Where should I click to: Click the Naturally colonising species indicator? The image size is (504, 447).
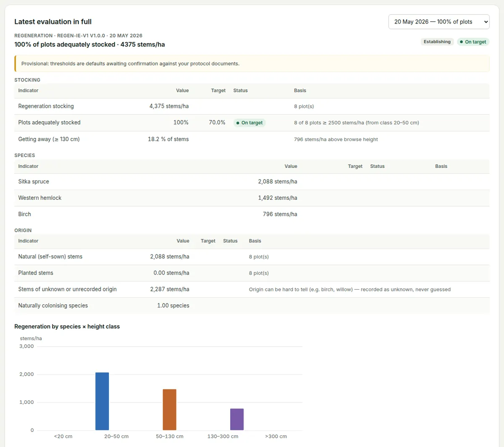pyautogui.click(x=53, y=306)
